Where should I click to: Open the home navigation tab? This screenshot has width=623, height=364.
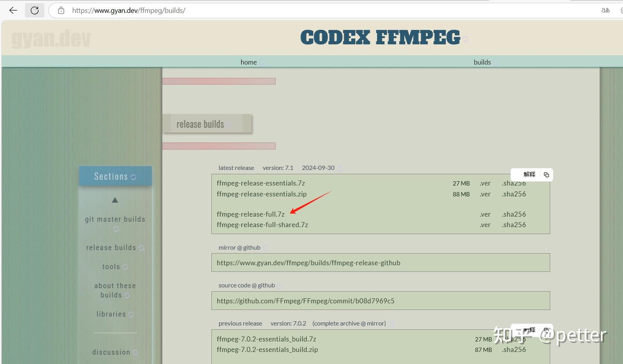tap(249, 62)
